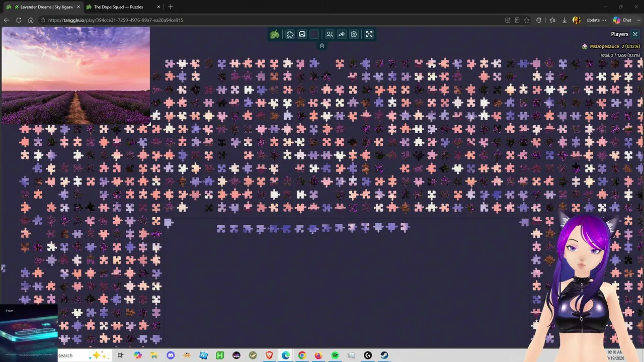The width and height of the screenshot is (644, 362).
Task: Enter fullscreen mode in puzzle toolbar
Action: pyautogui.click(x=369, y=34)
